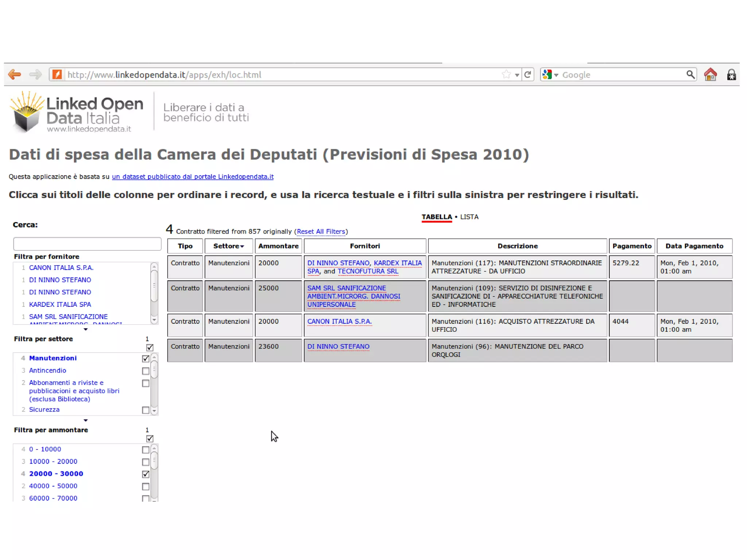Reload the page with refresh icon
The height and width of the screenshot is (560, 747).
(x=527, y=75)
